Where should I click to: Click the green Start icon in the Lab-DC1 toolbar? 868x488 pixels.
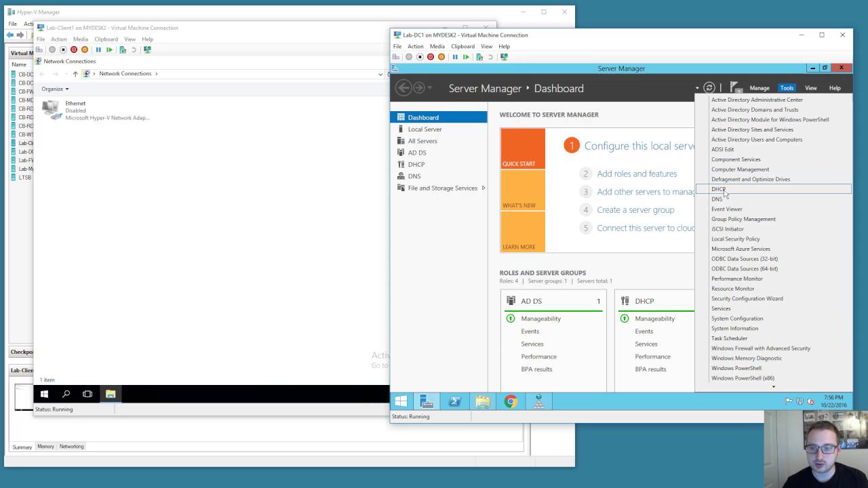[x=466, y=57]
